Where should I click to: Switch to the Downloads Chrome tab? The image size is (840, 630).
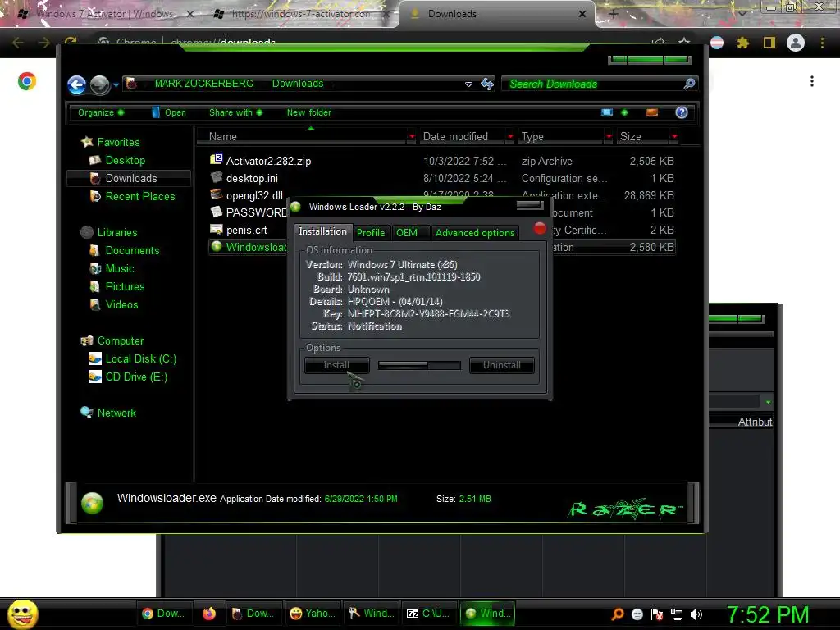click(x=496, y=14)
